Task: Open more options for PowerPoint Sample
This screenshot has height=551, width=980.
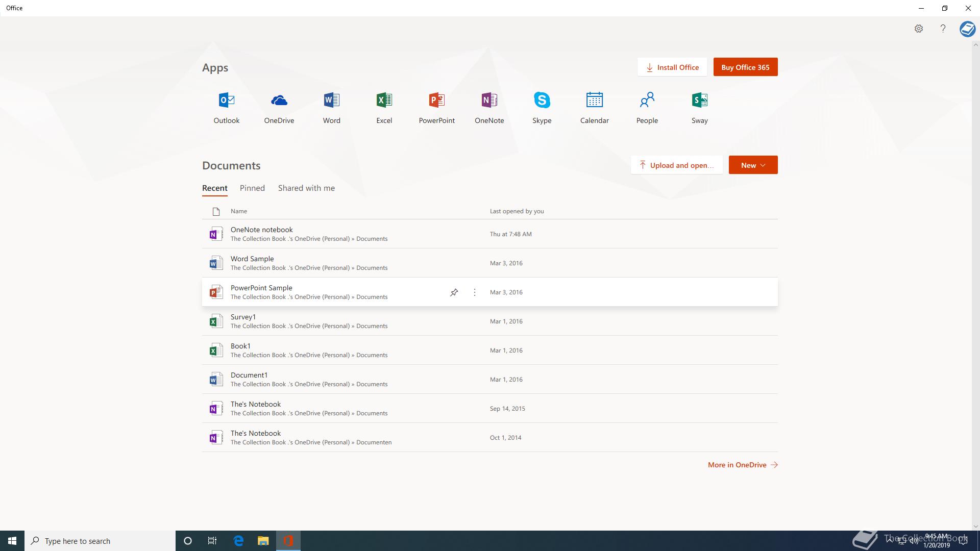Action: [x=474, y=292]
